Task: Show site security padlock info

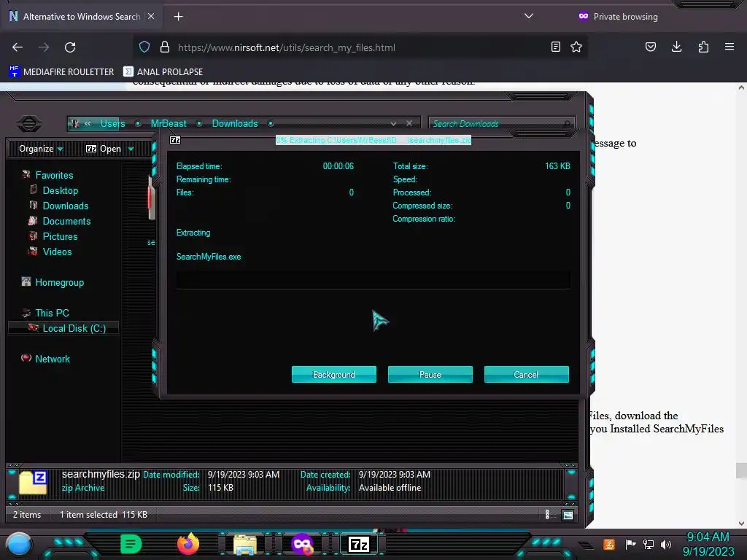Action: (x=165, y=47)
